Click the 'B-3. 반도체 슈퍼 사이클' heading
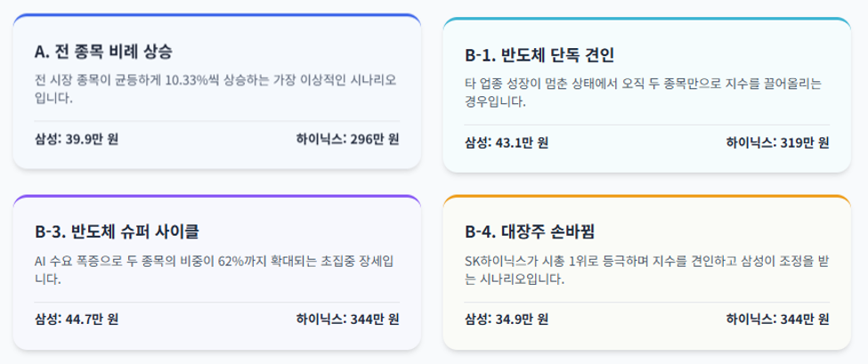Screen dimensions: 868x364 [x=117, y=231]
